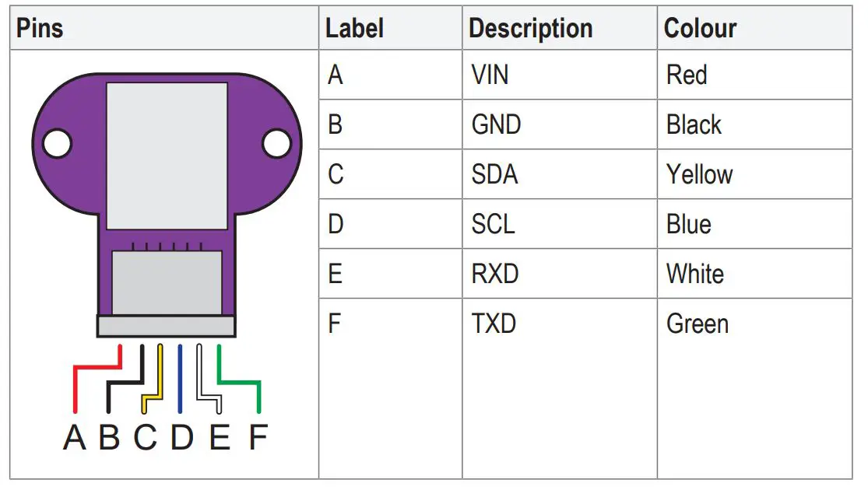Click the letter A below the red wire
This screenshot has width=868, height=490.
coord(75,439)
